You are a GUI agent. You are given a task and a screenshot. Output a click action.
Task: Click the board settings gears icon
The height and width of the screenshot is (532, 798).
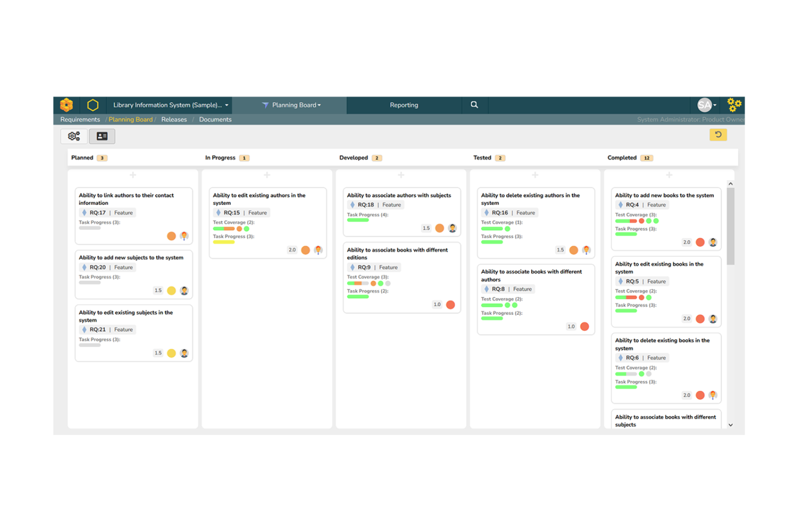(74, 136)
